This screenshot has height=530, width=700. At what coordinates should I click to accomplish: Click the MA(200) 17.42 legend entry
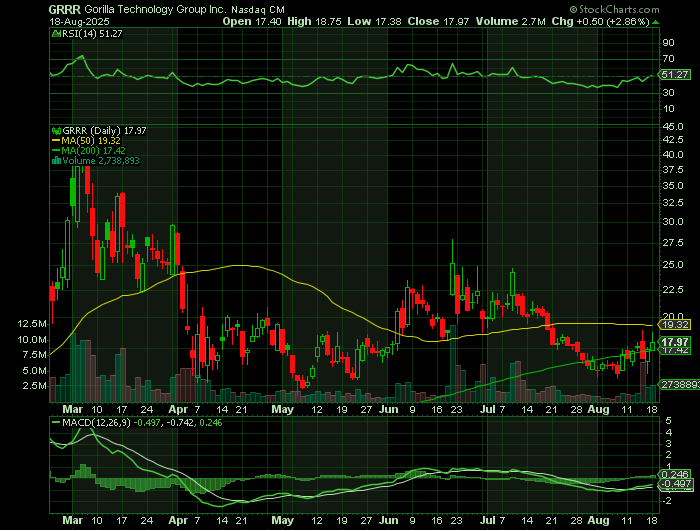94,151
